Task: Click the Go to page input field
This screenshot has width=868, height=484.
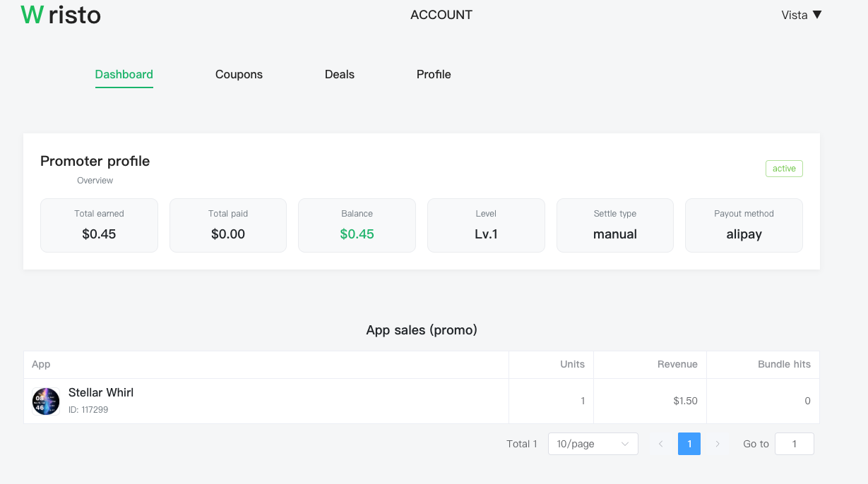Action: pos(794,444)
